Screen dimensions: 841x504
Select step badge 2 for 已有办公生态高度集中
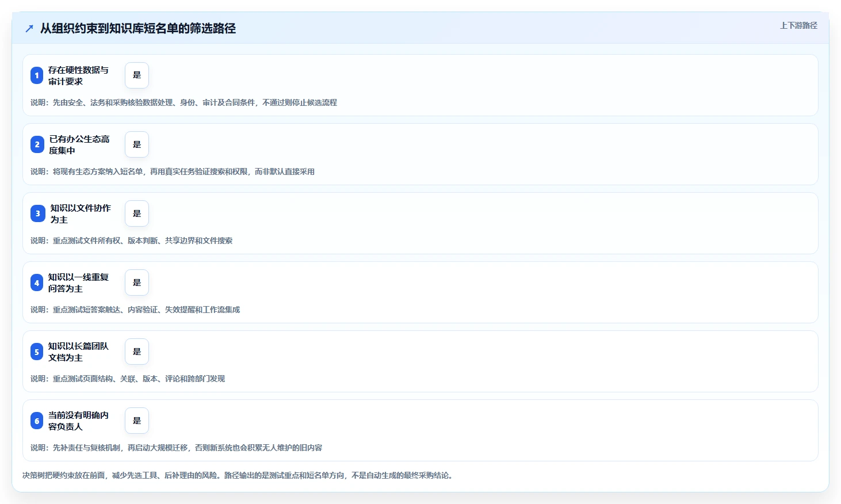(37, 144)
